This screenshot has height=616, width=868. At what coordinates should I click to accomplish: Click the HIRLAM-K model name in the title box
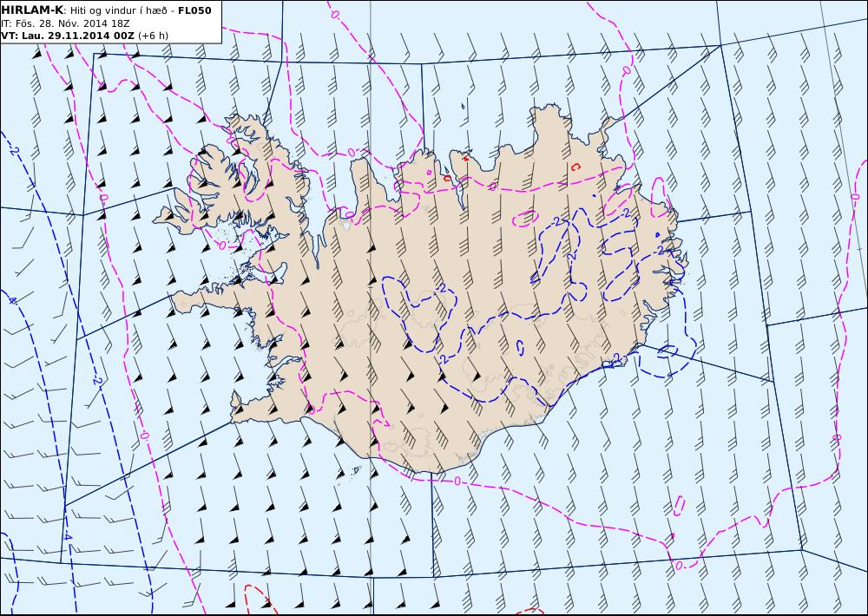point(33,10)
